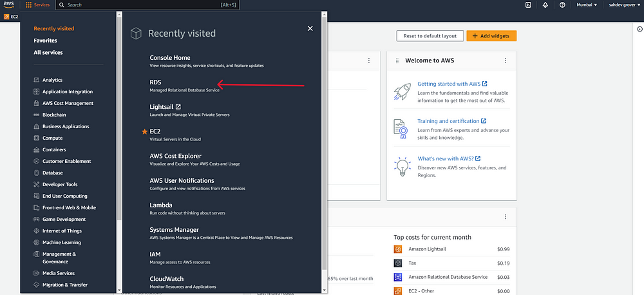This screenshot has height=295, width=644.
Task: Click the Developer Tools category icon
Action: [37, 184]
